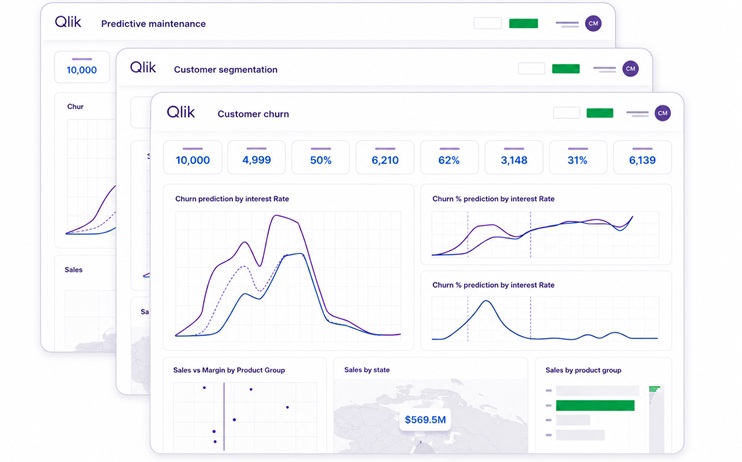Click the Qlik logo in Customer segmentation window

click(x=143, y=67)
